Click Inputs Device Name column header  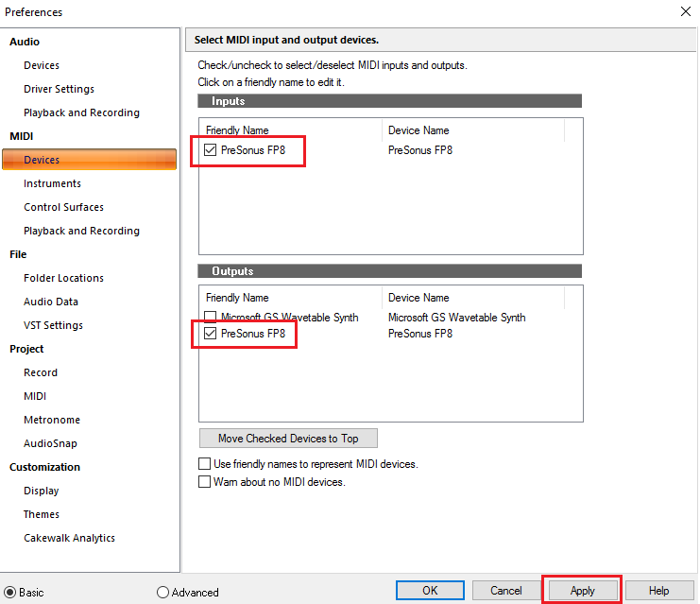tap(473, 130)
